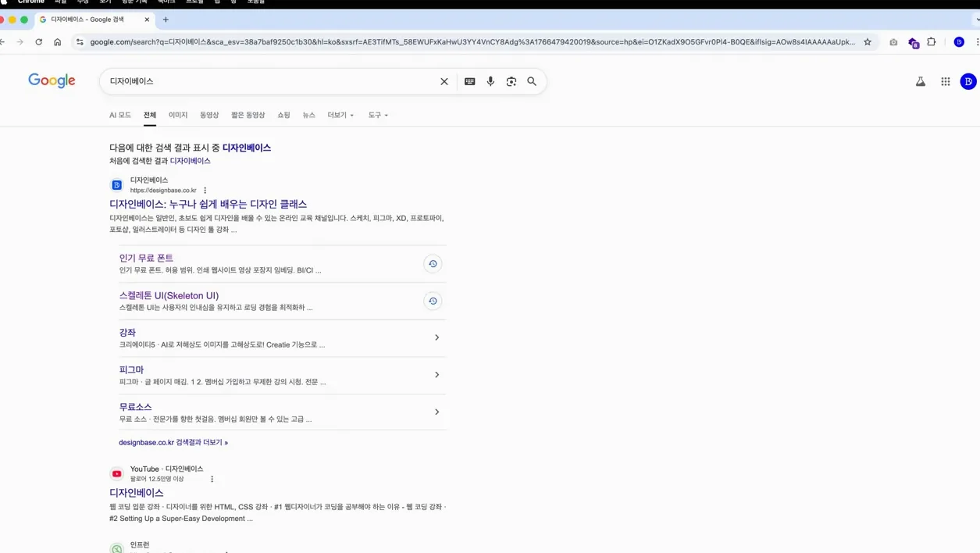The height and width of the screenshot is (553, 980).
Task: Open a new browser tab
Action: click(166, 20)
